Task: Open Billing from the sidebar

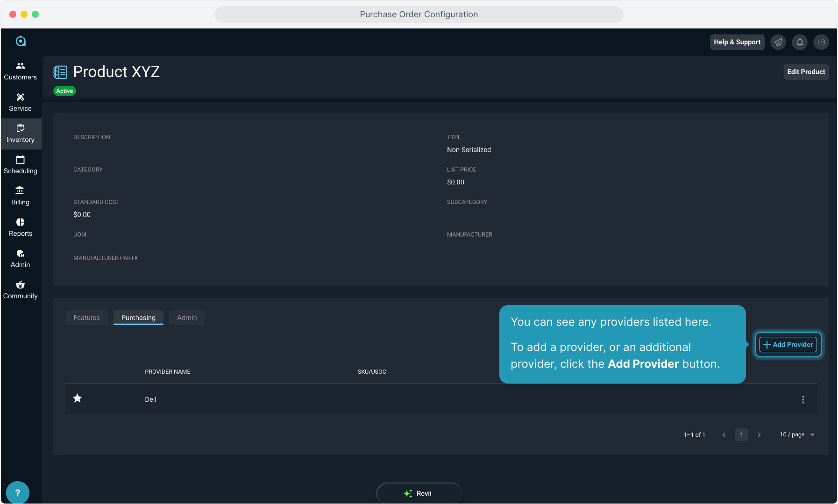Action: [x=21, y=196]
